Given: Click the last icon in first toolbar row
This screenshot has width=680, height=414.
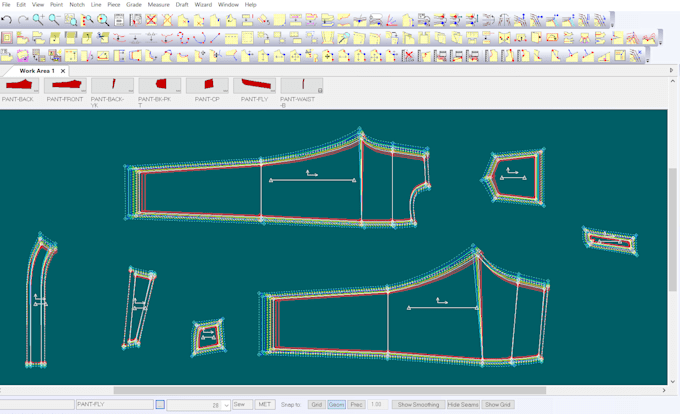Looking at the screenshot, I should pos(601,20).
